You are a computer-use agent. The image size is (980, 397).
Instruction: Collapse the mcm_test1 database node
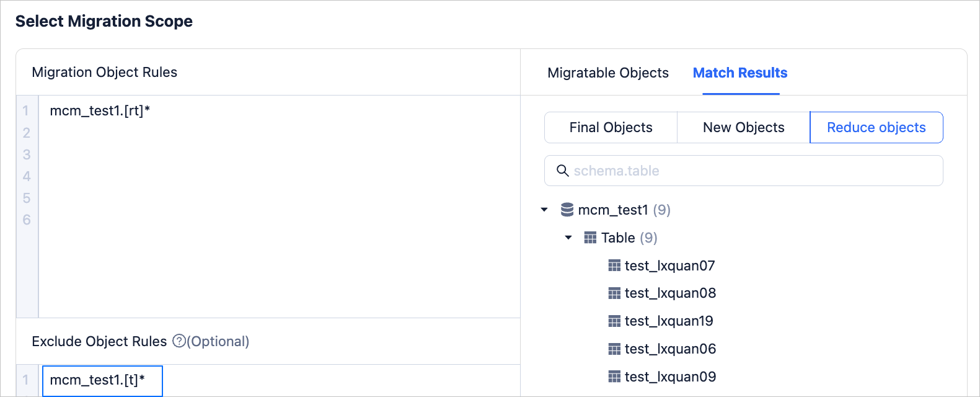[x=544, y=210]
